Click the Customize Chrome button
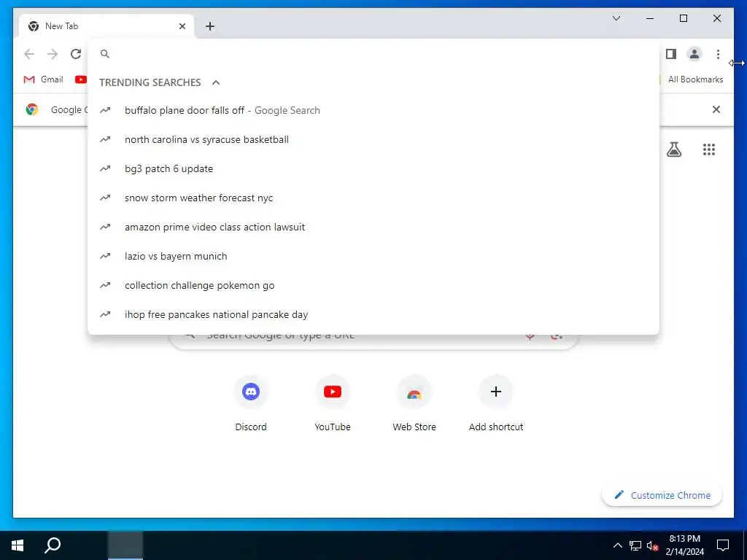 click(662, 495)
